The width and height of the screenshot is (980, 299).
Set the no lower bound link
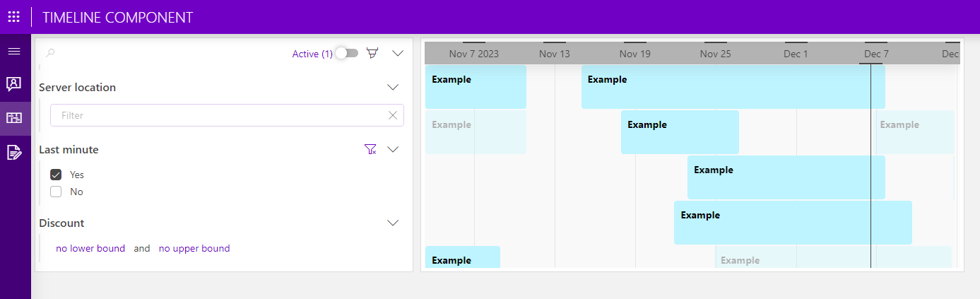(x=90, y=248)
